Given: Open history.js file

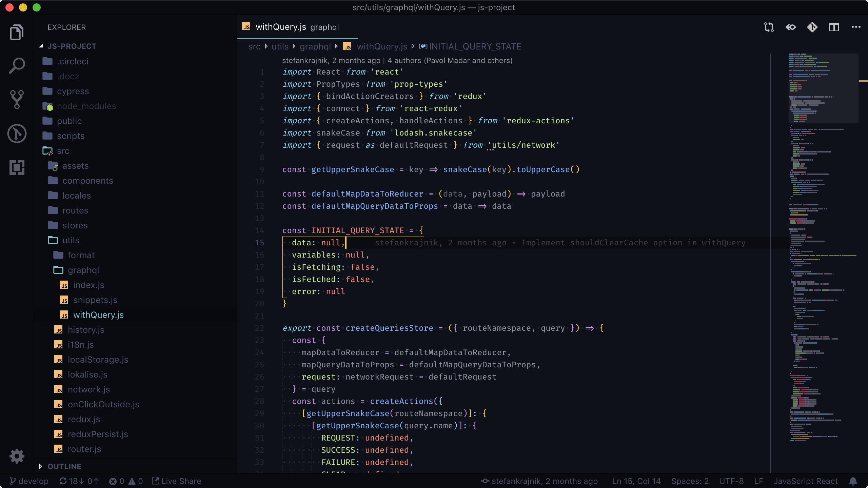Looking at the screenshot, I should (x=136, y=330).
